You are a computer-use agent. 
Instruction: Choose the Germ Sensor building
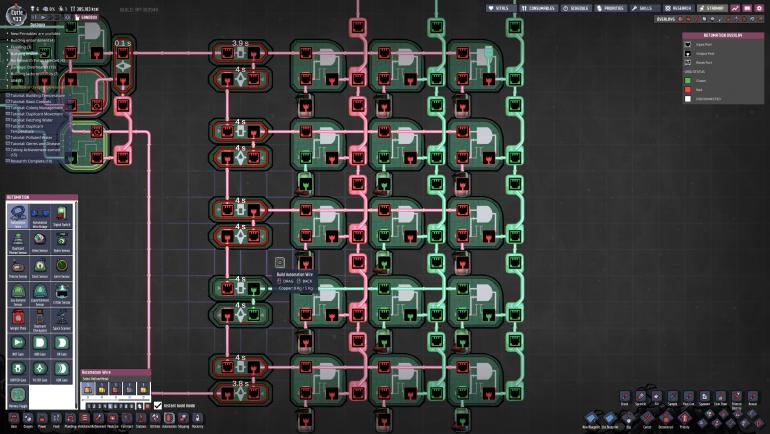coord(61,268)
